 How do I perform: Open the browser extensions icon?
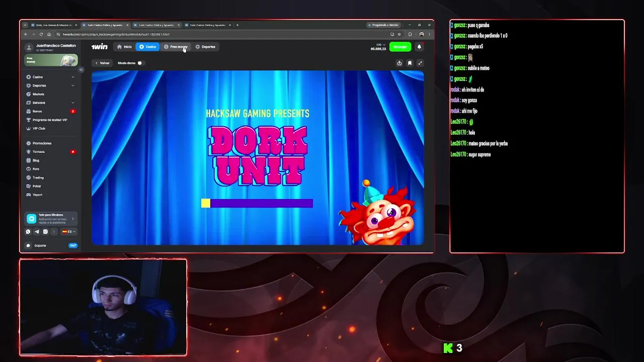click(x=410, y=34)
